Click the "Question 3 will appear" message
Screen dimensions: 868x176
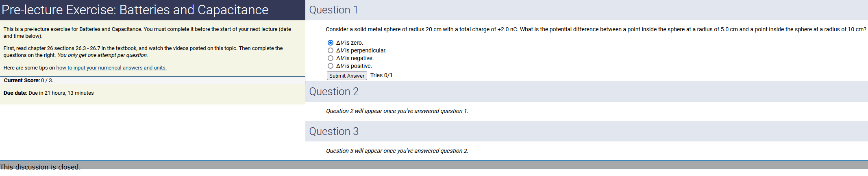point(397,151)
